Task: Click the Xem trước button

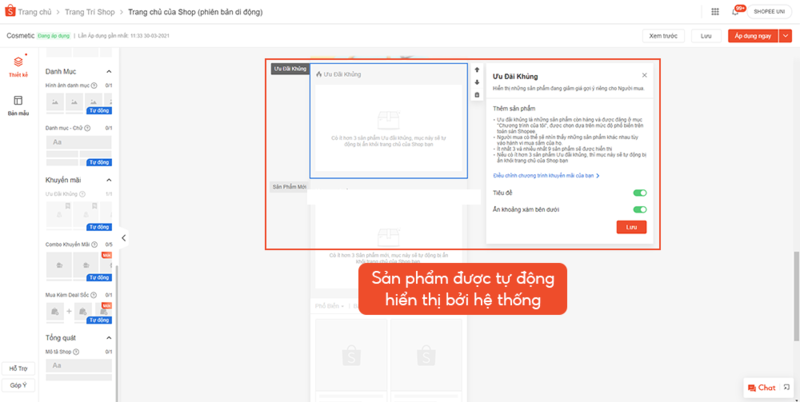Action: pos(663,35)
